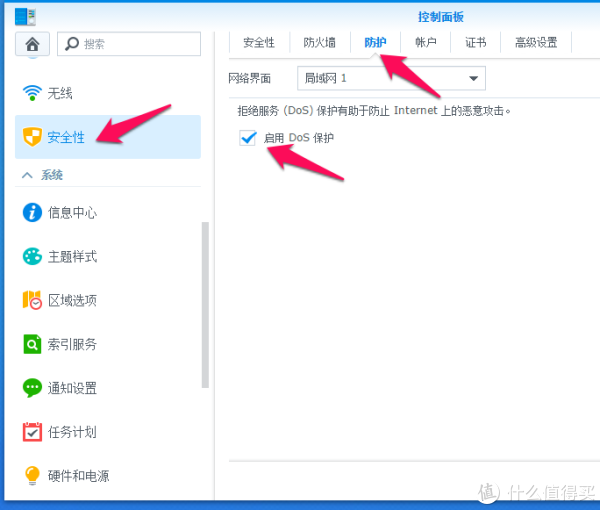Open 任务计划 calendar icon

click(x=32, y=432)
